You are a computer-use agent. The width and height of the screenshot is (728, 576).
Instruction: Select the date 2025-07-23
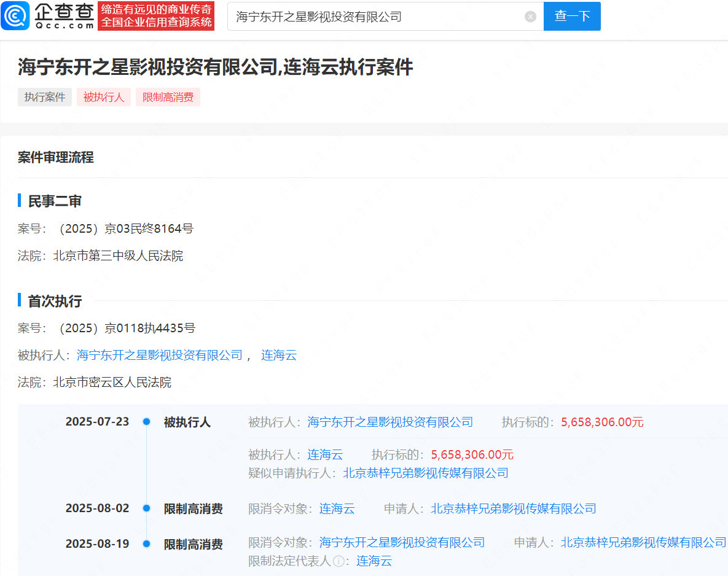pos(97,421)
